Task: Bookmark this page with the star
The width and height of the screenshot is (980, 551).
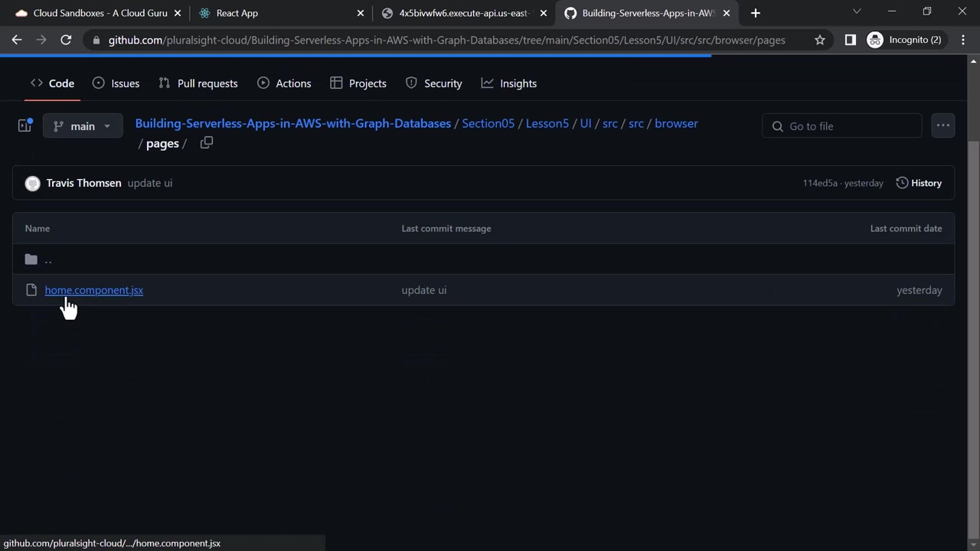Action: click(x=820, y=40)
